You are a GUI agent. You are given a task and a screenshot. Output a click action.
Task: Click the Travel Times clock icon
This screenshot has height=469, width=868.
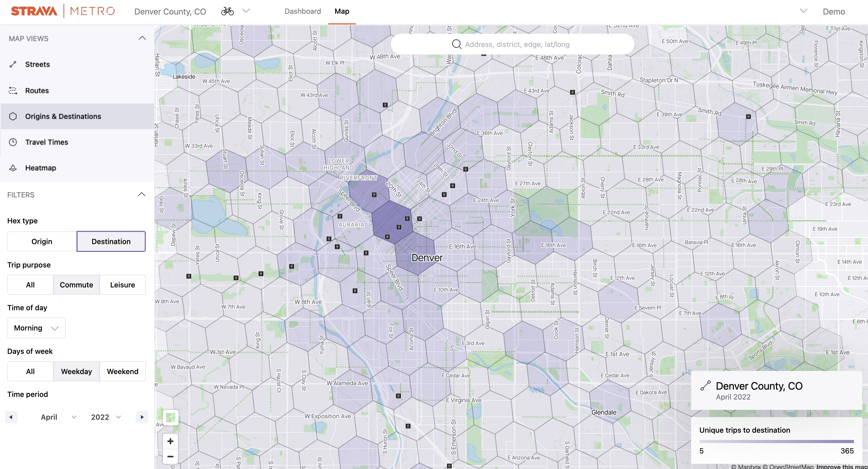point(13,142)
